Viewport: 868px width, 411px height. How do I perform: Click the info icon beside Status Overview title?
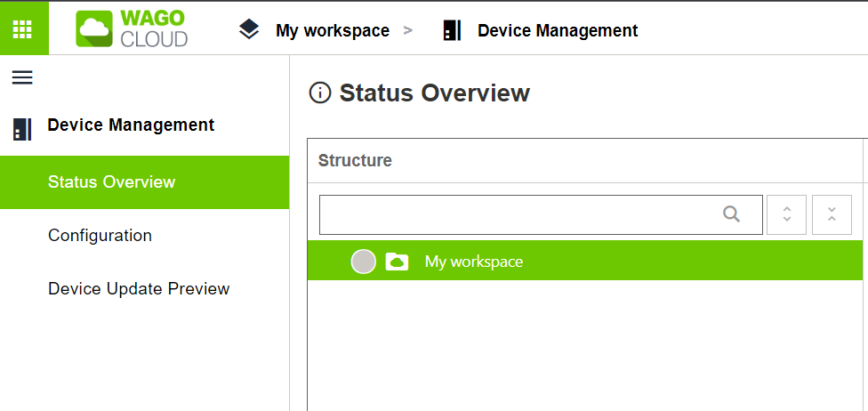(x=320, y=93)
